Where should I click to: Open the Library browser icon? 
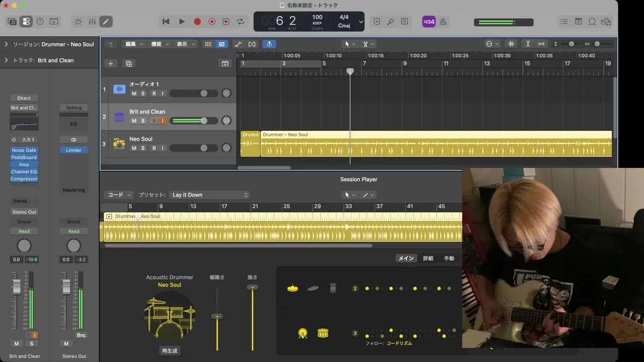point(12,22)
